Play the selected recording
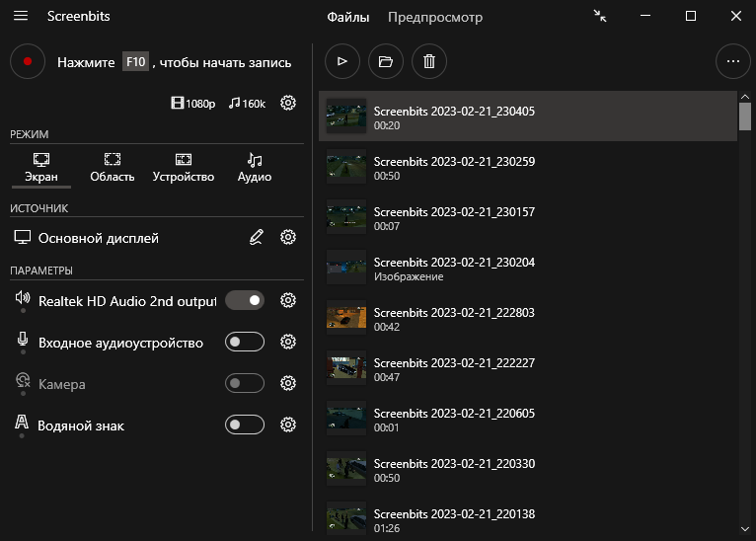Image resolution: width=756 pixels, height=541 pixels. coord(342,61)
